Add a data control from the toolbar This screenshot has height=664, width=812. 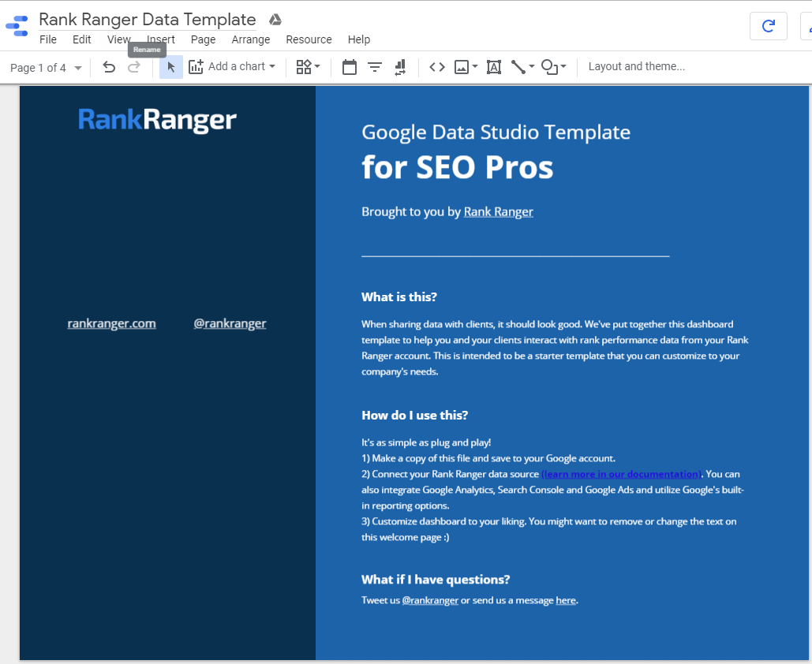coord(399,67)
